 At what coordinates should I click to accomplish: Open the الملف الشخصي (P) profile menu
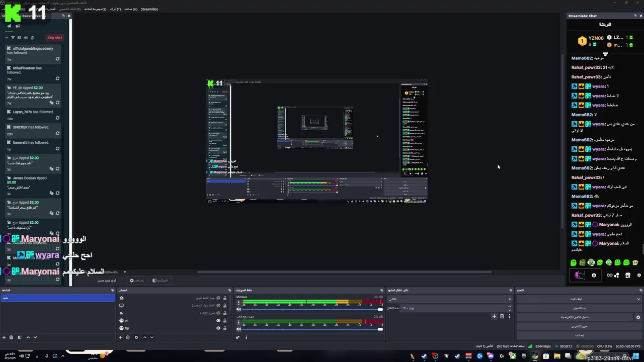69,9
